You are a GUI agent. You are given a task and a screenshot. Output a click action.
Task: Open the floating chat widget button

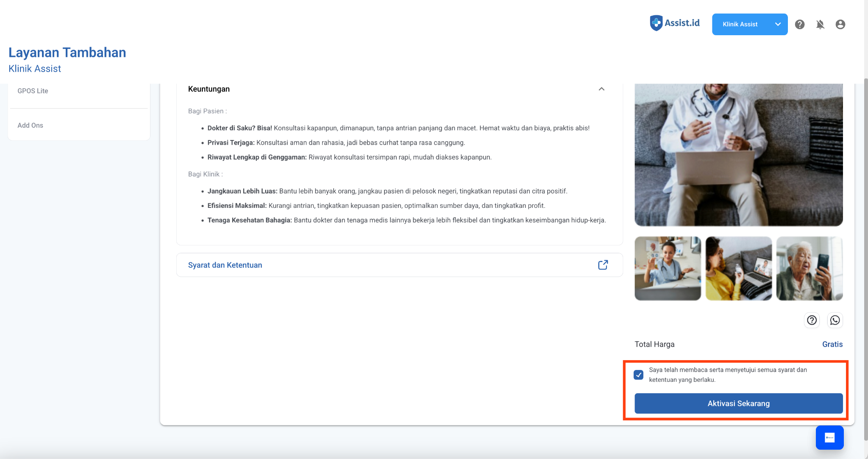coord(829,437)
